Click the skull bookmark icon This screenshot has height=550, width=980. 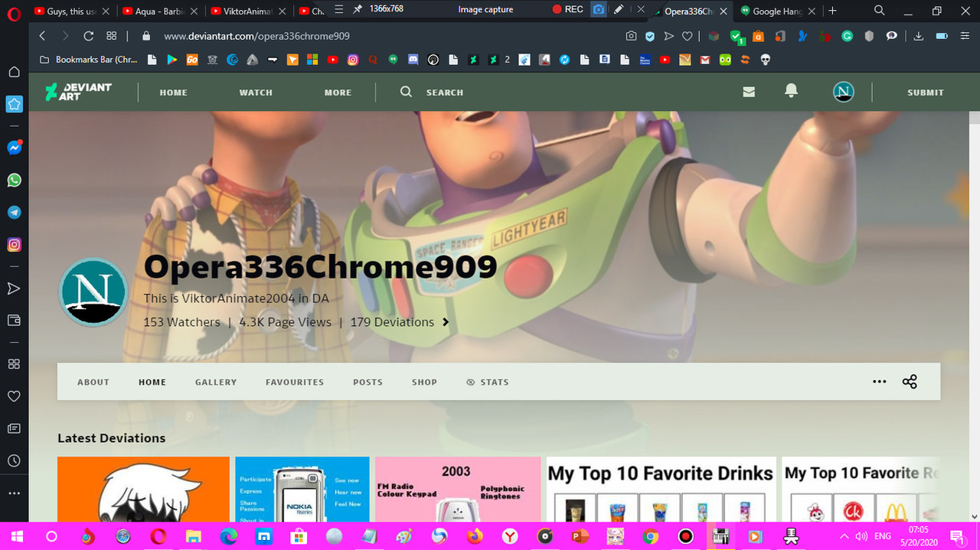pos(765,60)
